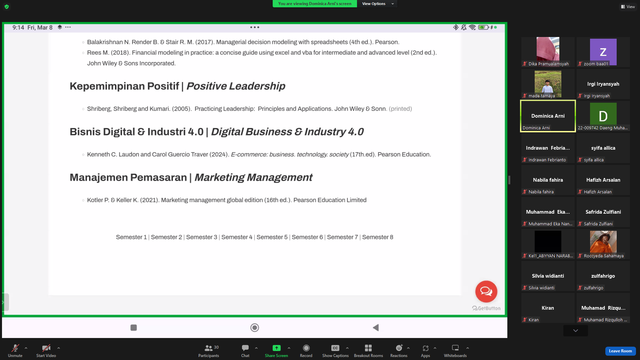
Task: Open the View Options dropdown
Action: [x=378, y=4]
